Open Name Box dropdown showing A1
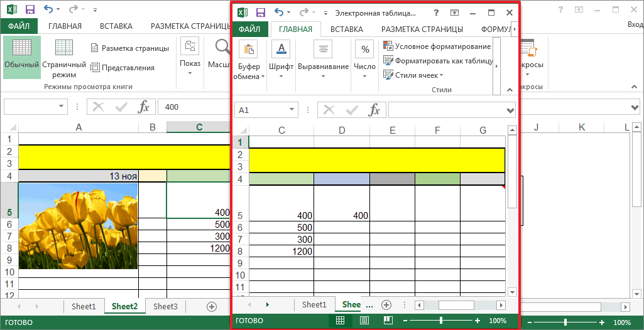 click(x=292, y=110)
